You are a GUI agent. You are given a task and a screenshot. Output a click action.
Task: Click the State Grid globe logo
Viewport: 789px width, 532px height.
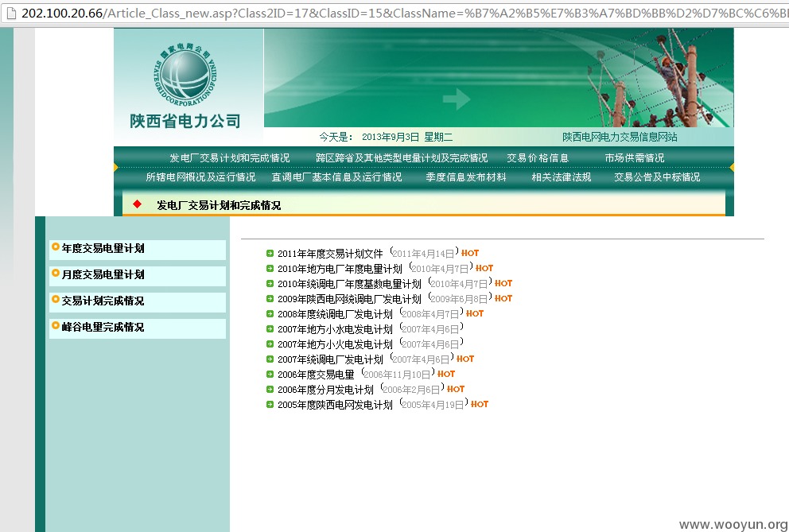185,75
